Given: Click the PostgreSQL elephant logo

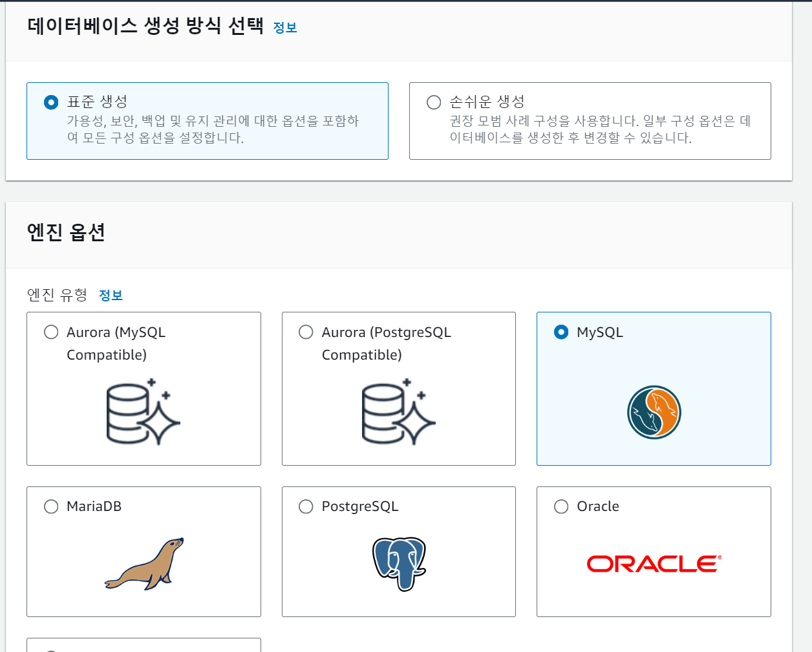Looking at the screenshot, I should tap(399, 563).
